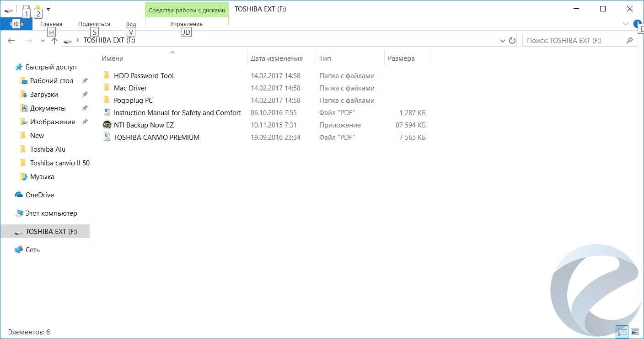Open the Вид ribbon tab
644x339 pixels.
131,24
